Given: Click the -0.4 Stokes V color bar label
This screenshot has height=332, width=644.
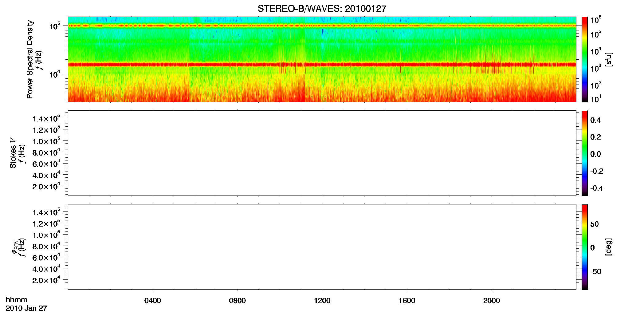Looking at the screenshot, I should tap(597, 188).
